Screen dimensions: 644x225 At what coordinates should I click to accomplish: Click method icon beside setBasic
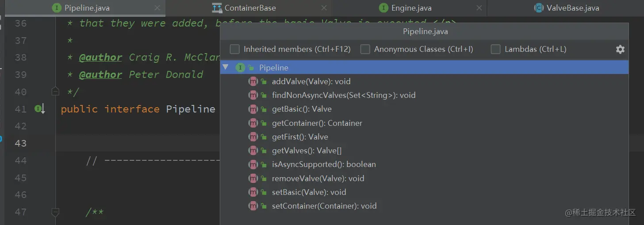(253, 192)
